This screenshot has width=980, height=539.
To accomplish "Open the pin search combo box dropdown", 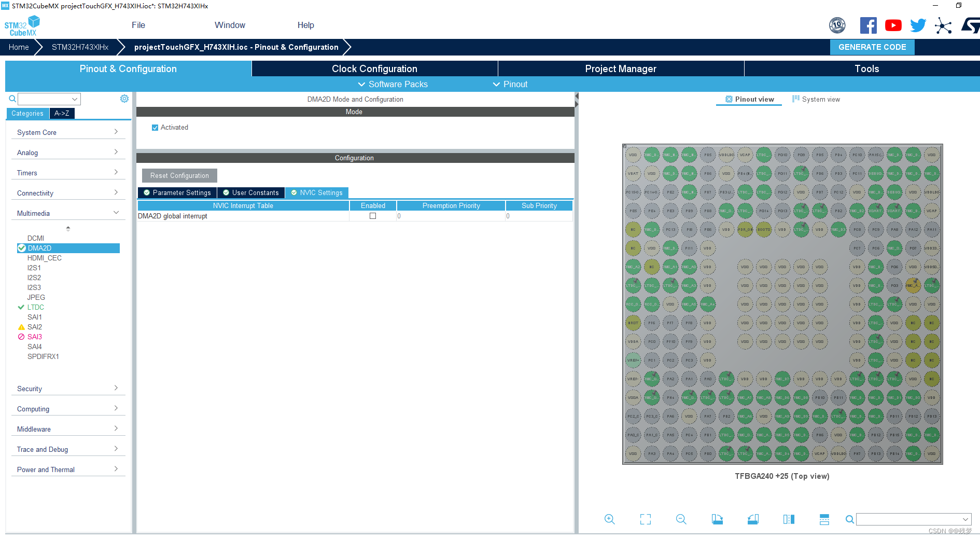I will [965, 519].
